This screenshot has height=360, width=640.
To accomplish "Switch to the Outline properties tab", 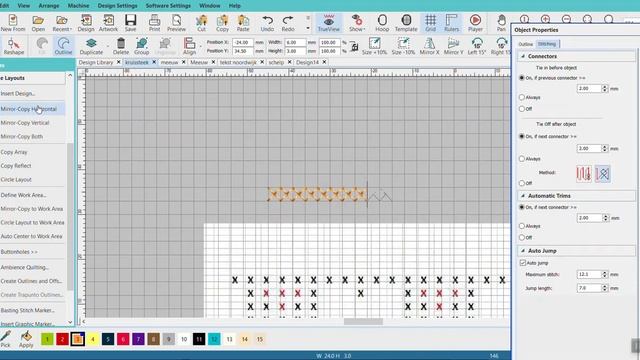I will click(526, 44).
